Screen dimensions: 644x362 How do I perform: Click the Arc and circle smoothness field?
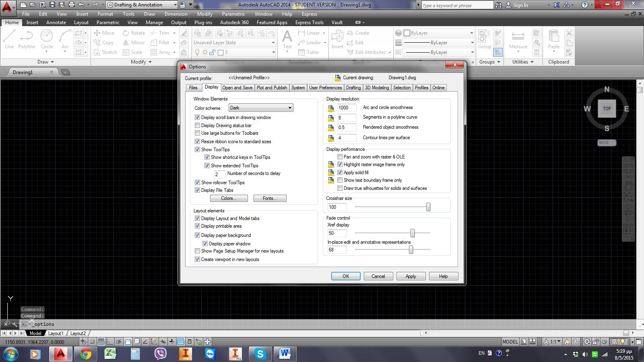(x=347, y=108)
